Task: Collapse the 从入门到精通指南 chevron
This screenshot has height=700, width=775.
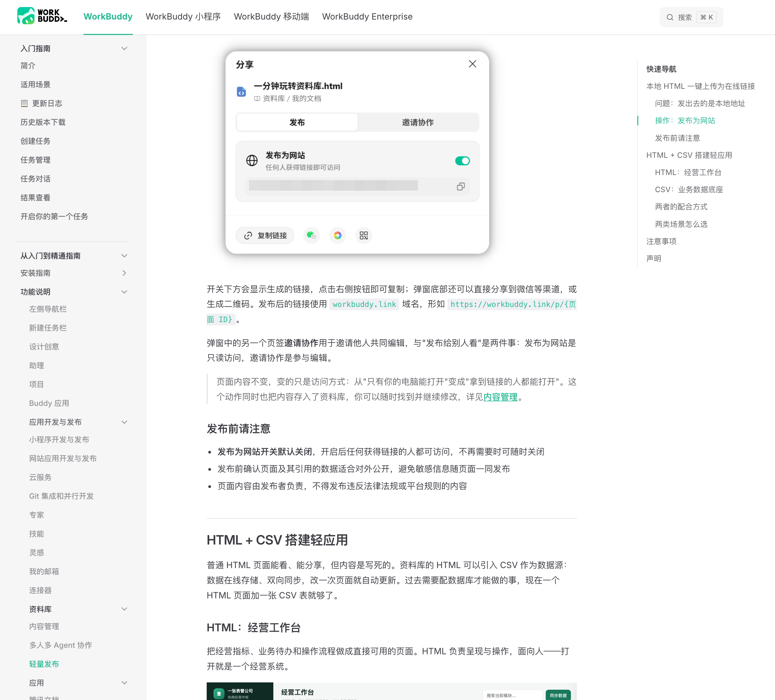Action: point(124,256)
